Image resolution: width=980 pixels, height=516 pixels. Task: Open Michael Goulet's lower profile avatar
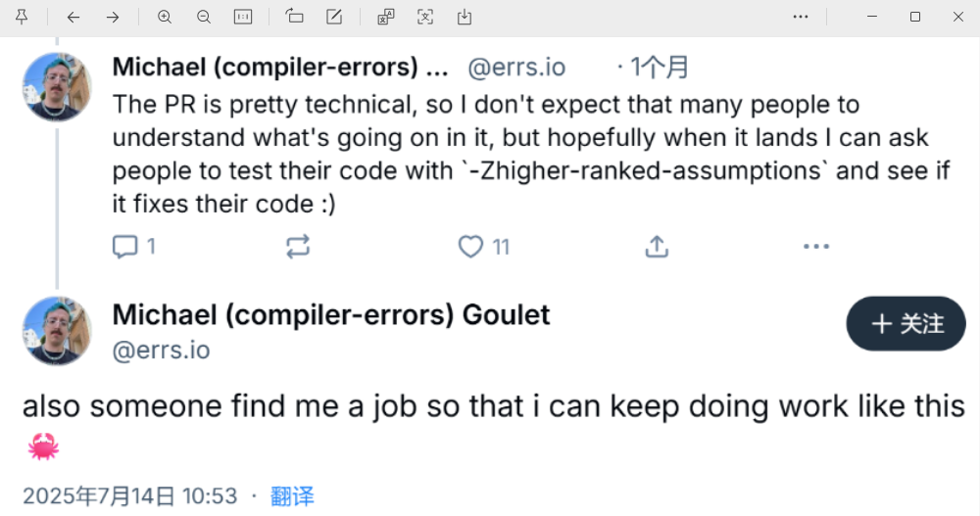click(57, 331)
